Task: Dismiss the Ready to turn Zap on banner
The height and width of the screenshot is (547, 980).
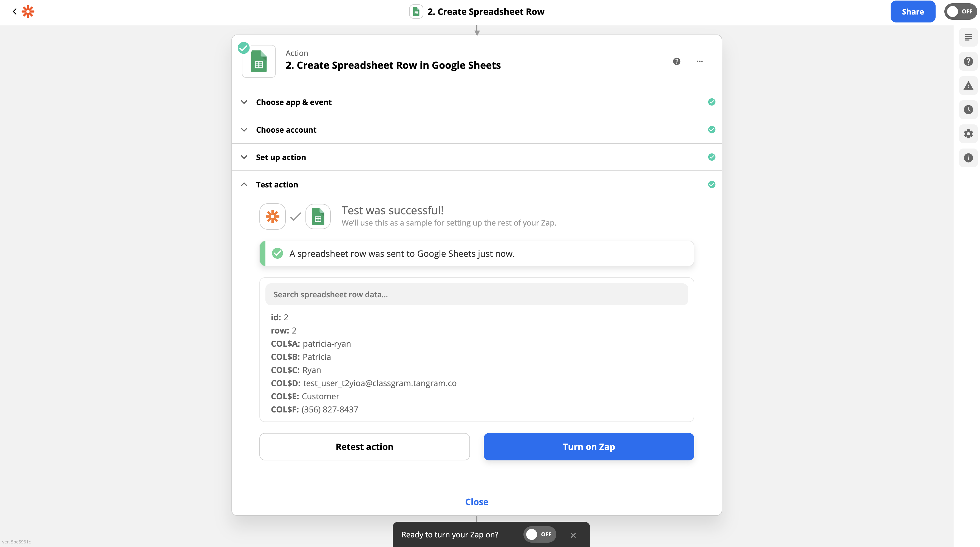Action: pos(573,535)
